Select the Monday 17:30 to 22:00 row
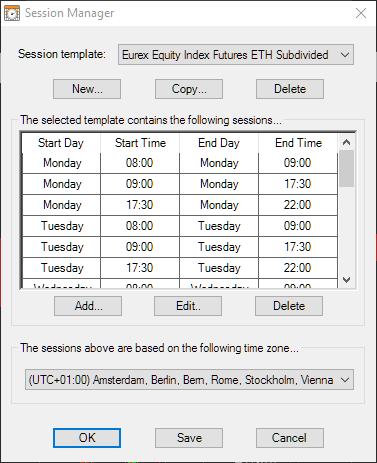This screenshot has width=377, height=463. [x=180, y=205]
